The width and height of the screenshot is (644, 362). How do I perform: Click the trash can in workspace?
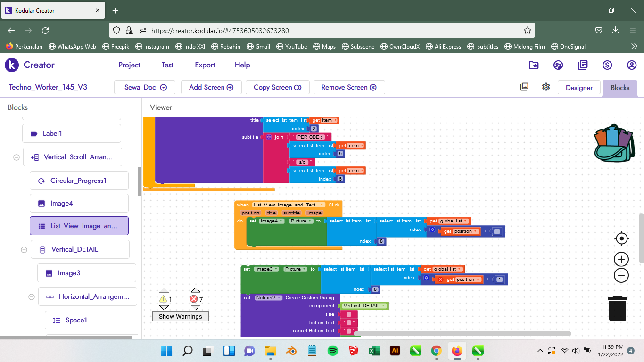(617, 308)
